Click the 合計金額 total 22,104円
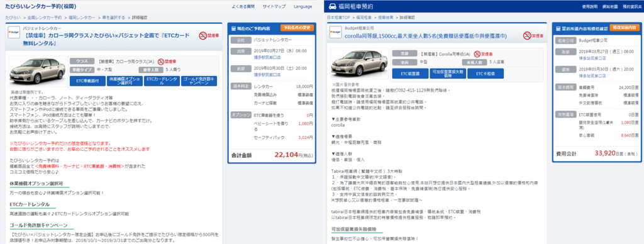The width and height of the screenshot is (644, 244). [x=294, y=155]
